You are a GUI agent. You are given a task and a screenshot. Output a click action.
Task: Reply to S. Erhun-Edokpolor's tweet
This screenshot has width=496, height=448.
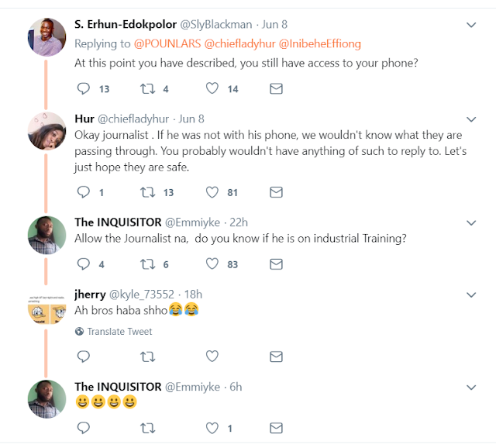(x=85, y=89)
